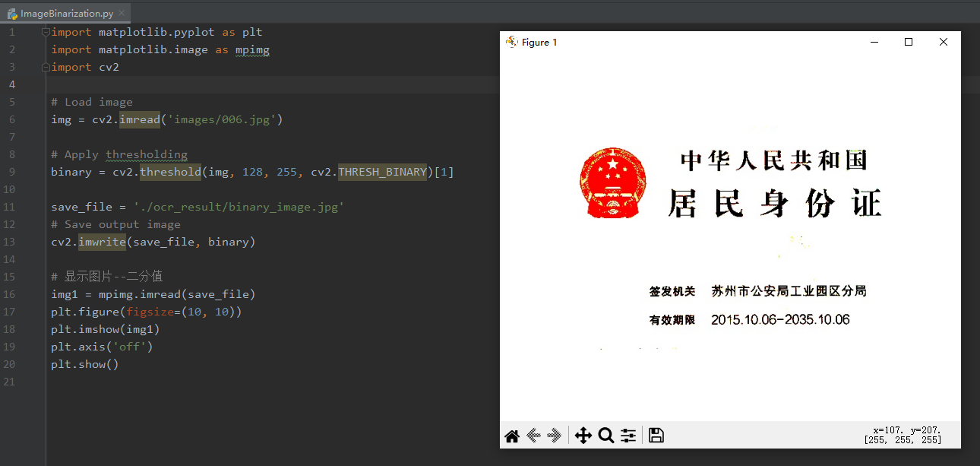Click the '# 显示图片--二分值' comment
This screenshot has height=466, width=980.
tap(107, 277)
